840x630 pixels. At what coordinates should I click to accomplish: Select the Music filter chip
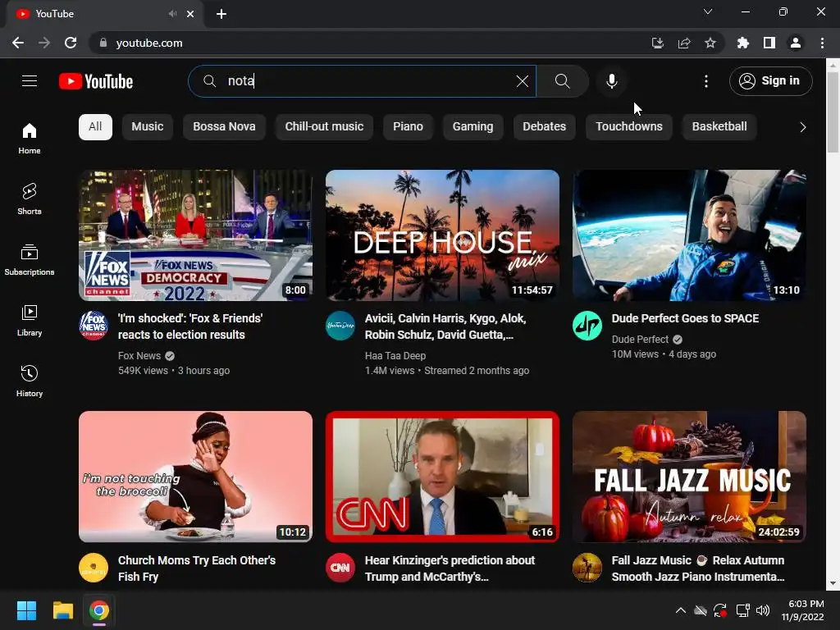click(x=148, y=127)
